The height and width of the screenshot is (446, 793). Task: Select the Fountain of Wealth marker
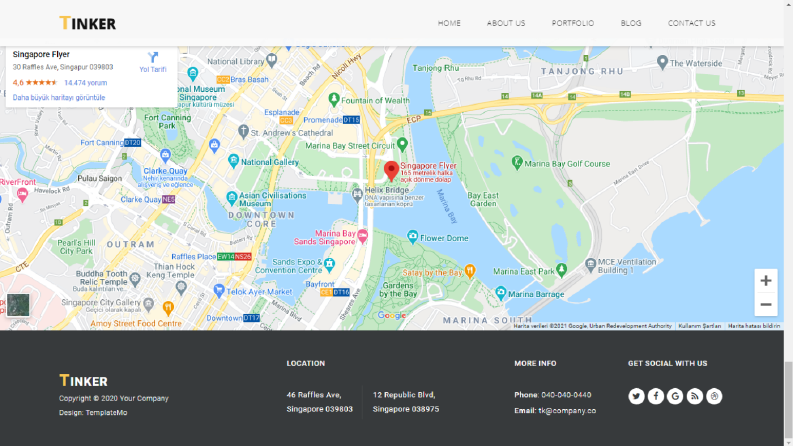click(x=333, y=99)
